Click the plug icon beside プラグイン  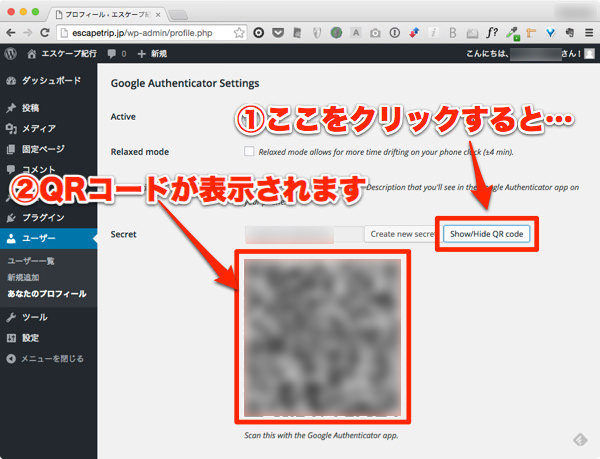pos(11,218)
